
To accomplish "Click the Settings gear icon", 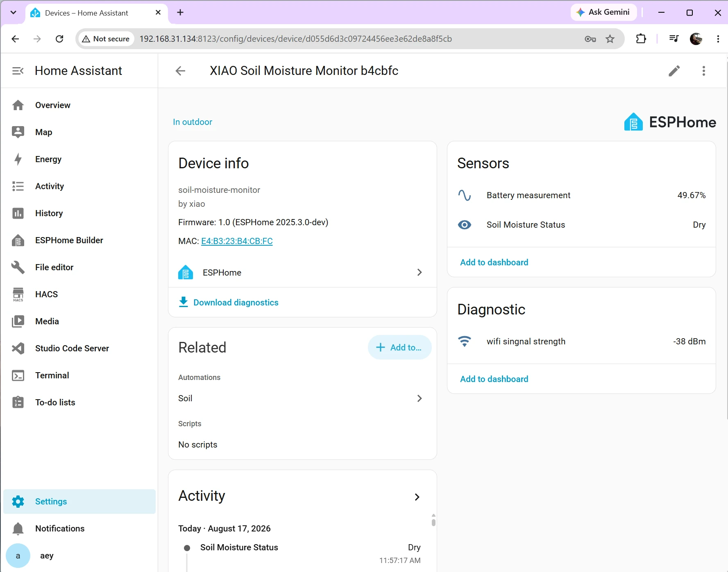I will [18, 502].
